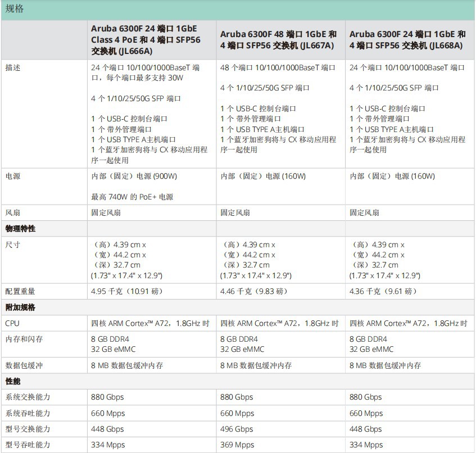Click the 48 个端口 10/100/1000BaseT 端口 text
The image size is (476, 453).
coord(278,67)
